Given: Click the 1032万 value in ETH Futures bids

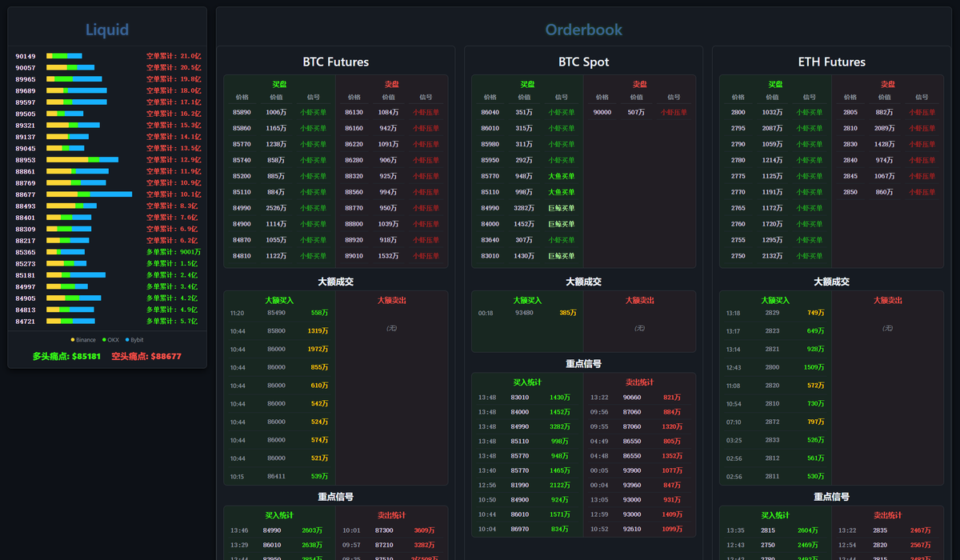Looking at the screenshot, I should [772, 112].
